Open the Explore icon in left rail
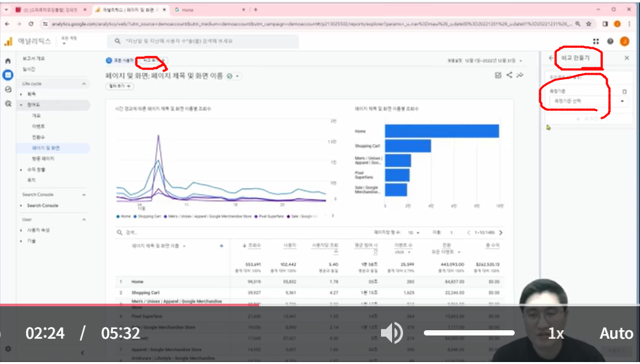The width and height of the screenshot is (640, 364). click(x=8, y=90)
